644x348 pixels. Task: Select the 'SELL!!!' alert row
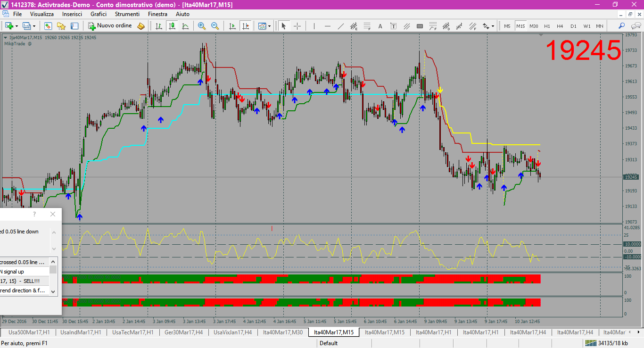point(25,281)
